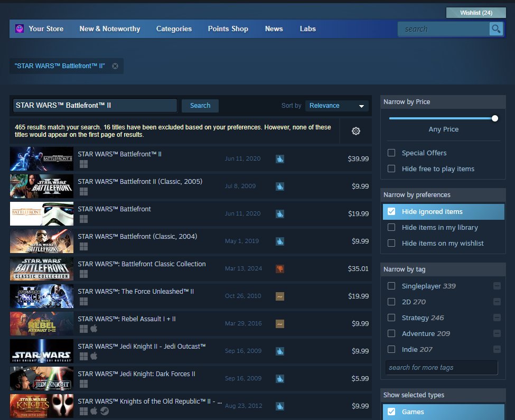The image size is (515, 420).
Task: Click review icon for STAR WARS Battlefront 2020 row
Action: pyautogui.click(x=280, y=214)
